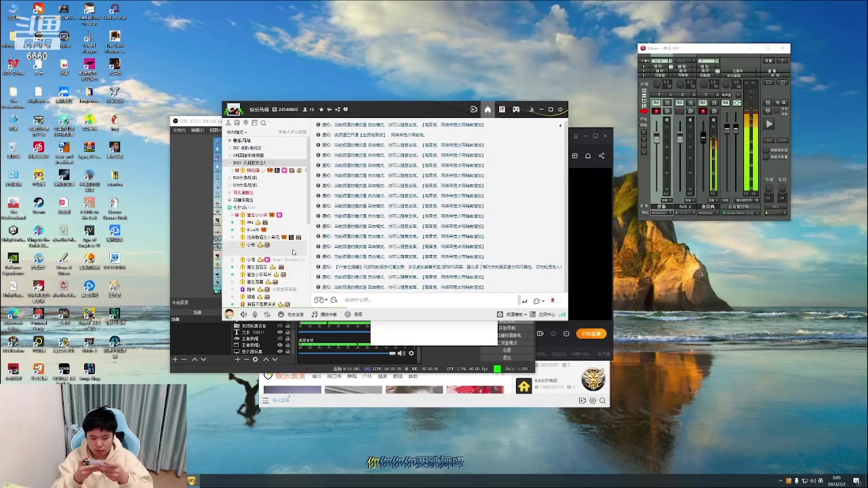Arm record on Mixer 麦克风 channel
Image resolution: width=868 pixels, height=488 pixels.
click(703, 111)
